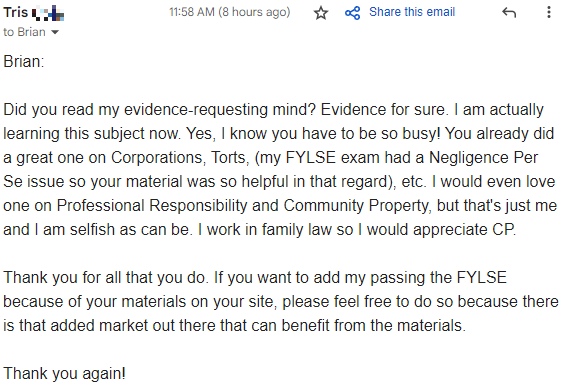Click the 'Thank you for all' sentence
This screenshot has width=563, height=386.
pos(105,277)
